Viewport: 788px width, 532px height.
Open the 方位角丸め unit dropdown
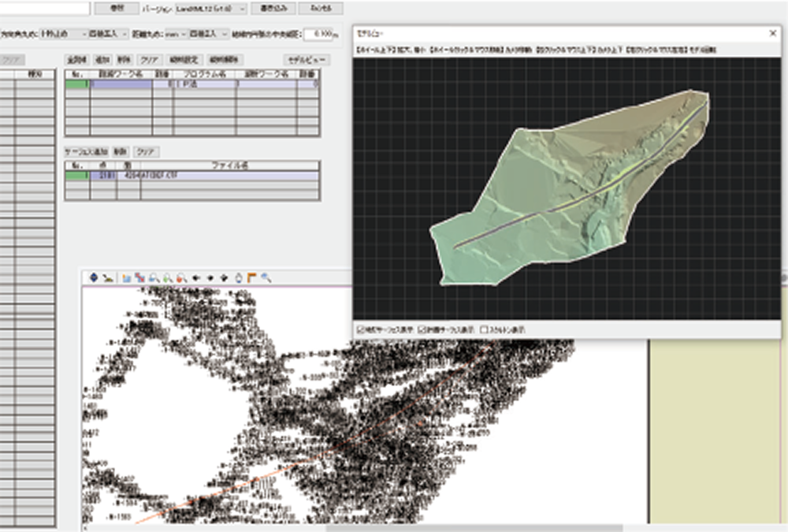(x=63, y=34)
